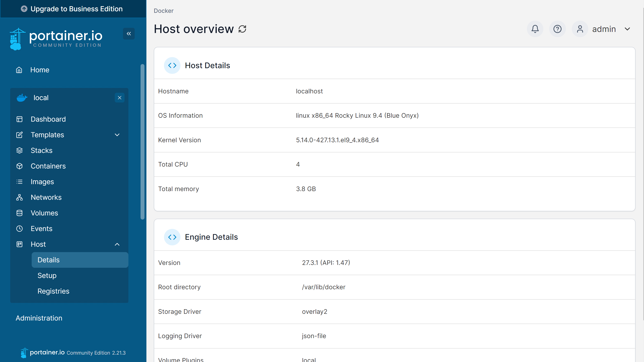Open the Home menu item

(x=40, y=70)
